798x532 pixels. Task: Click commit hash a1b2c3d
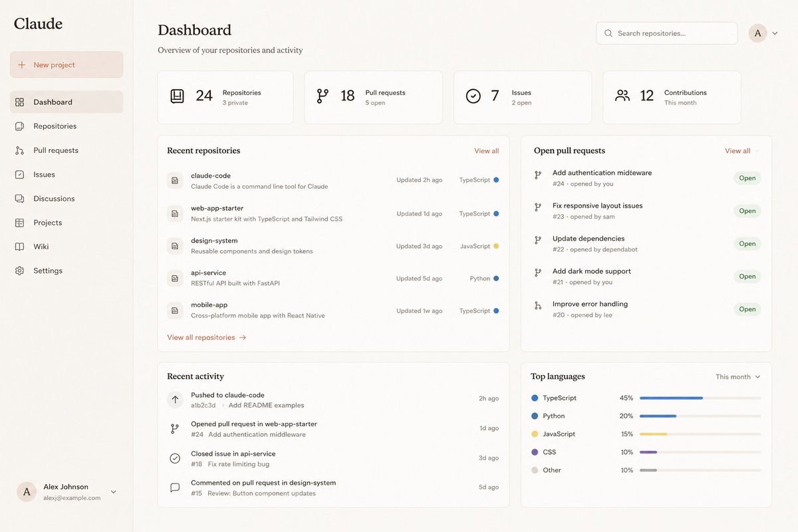(203, 406)
